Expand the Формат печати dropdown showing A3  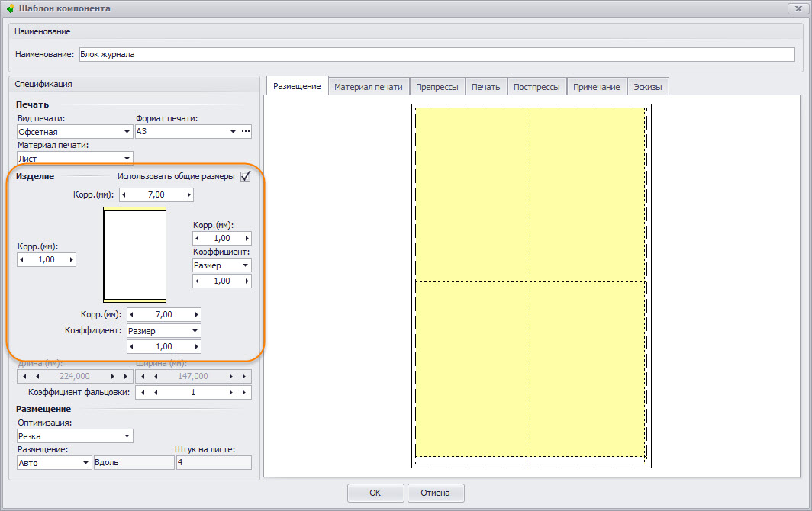pyautogui.click(x=233, y=131)
